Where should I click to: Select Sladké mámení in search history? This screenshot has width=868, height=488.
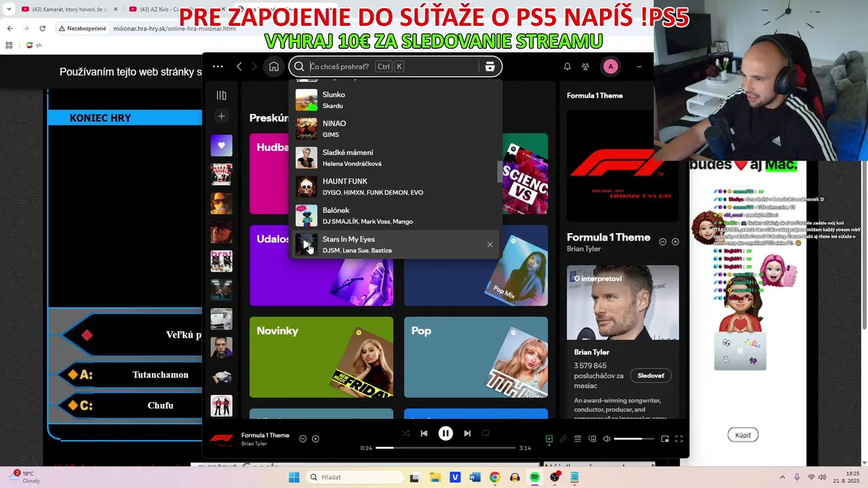point(396,158)
